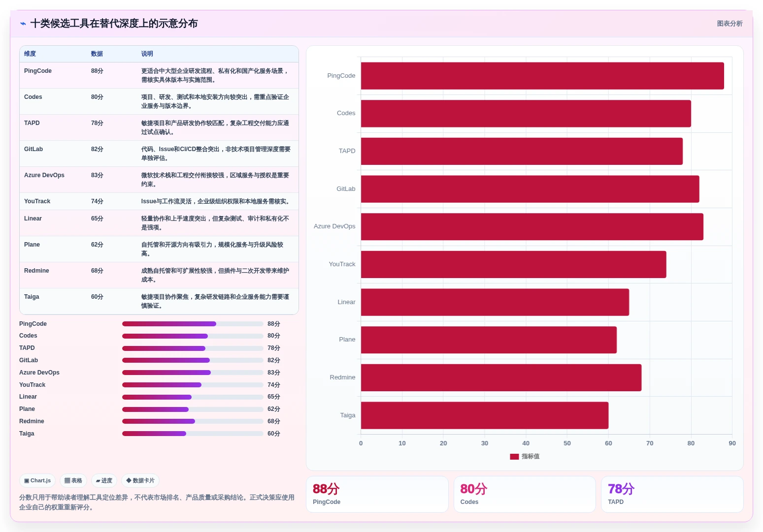763x532 pixels.
Task: Select the 数据卡片 tag chip
Action: pos(140,481)
